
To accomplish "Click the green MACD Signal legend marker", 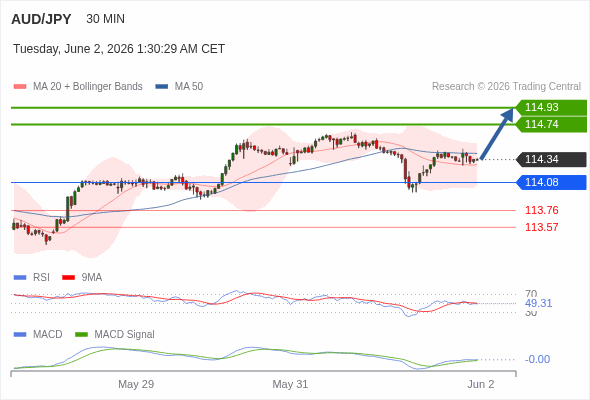I will point(81,335).
